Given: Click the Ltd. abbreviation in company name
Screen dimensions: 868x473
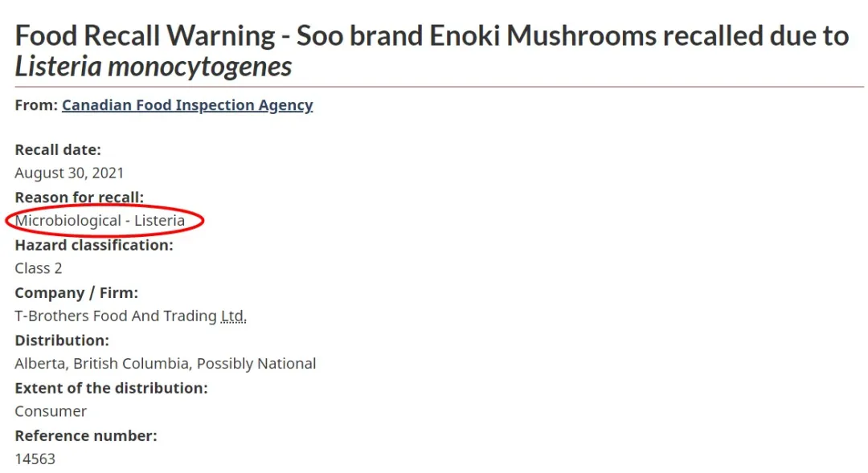Looking at the screenshot, I should pyautogui.click(x=233, y=316).
